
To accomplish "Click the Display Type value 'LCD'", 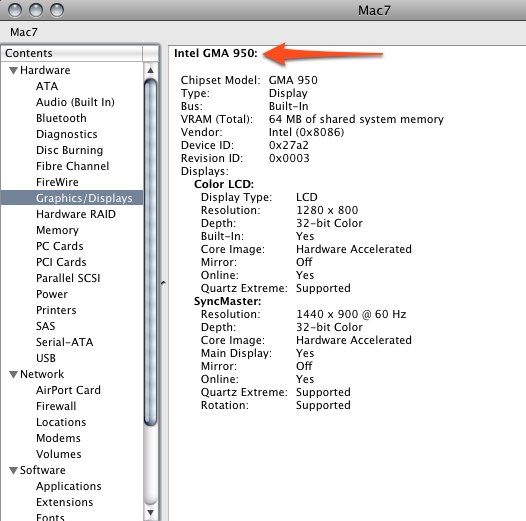I will (x=307, y=197).
